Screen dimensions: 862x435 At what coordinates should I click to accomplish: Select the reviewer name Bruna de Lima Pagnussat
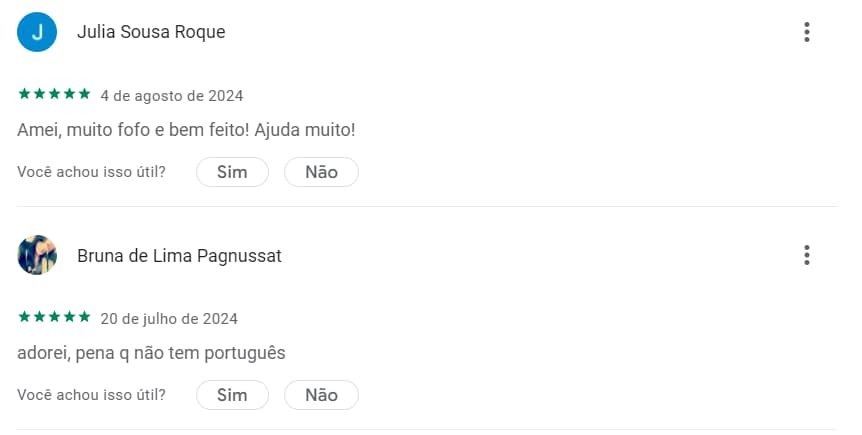(x=179, y=256)
